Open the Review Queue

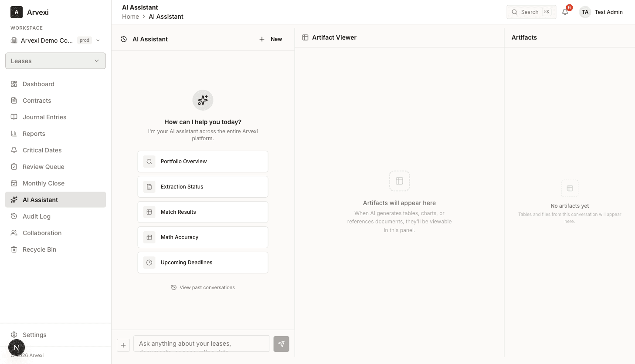coord(43,166)
